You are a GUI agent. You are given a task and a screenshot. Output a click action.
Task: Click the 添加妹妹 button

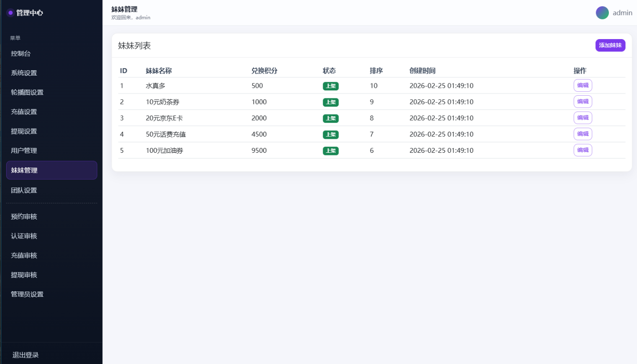tap(610, 45)
